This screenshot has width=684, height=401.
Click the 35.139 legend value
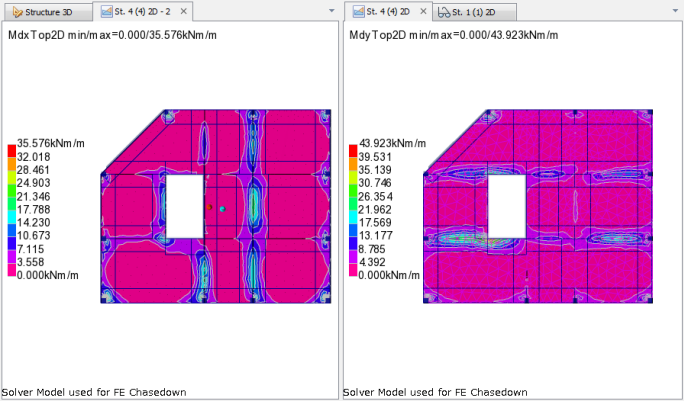click(375, 170)
